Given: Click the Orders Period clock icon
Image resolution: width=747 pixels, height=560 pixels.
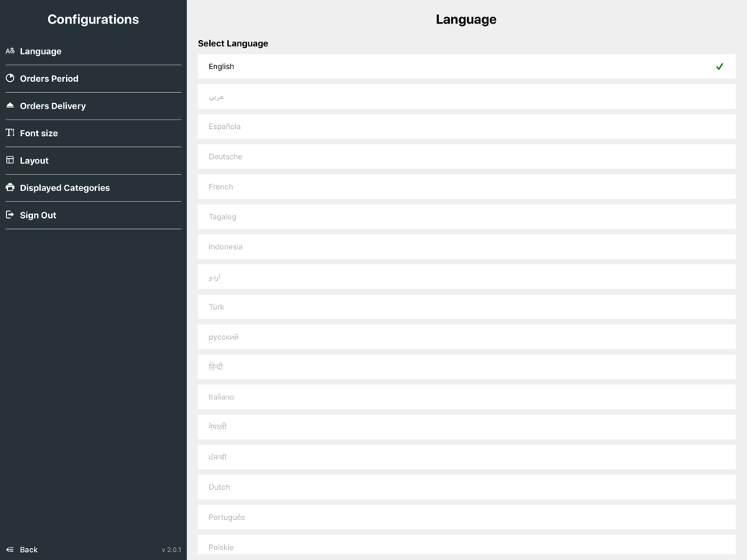Looking at the screenshot, I should pyautogui.click(x=10, y=78).
